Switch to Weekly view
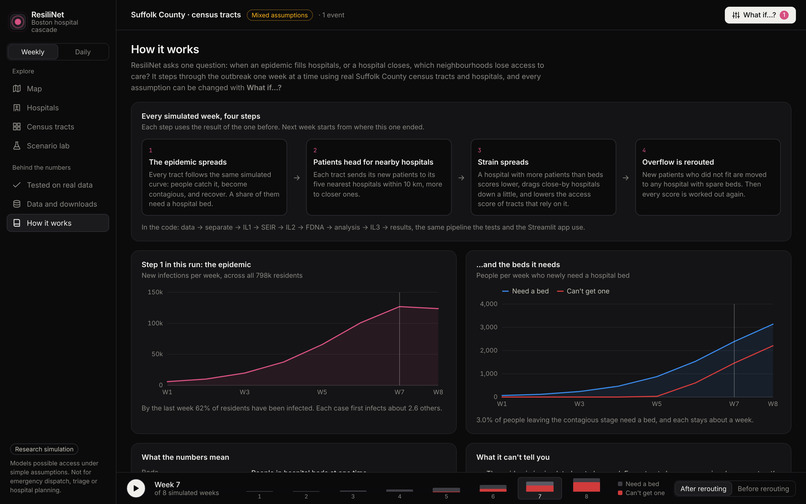 tap(33, 52)
